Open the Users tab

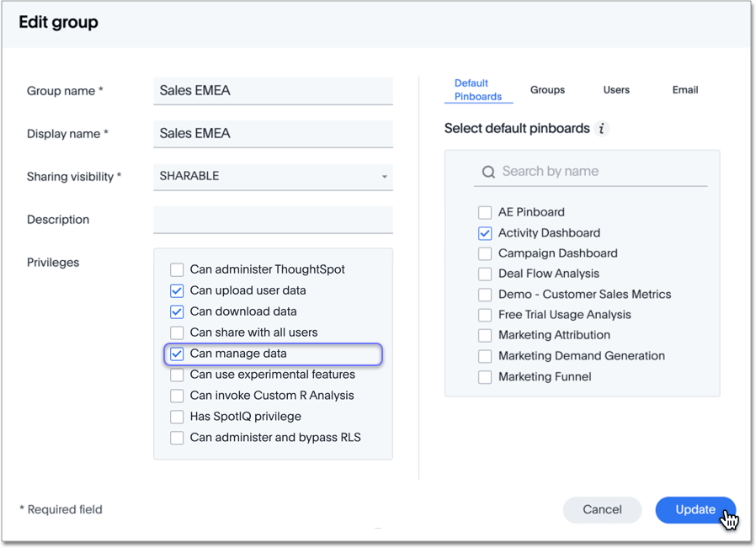point(616,90)
